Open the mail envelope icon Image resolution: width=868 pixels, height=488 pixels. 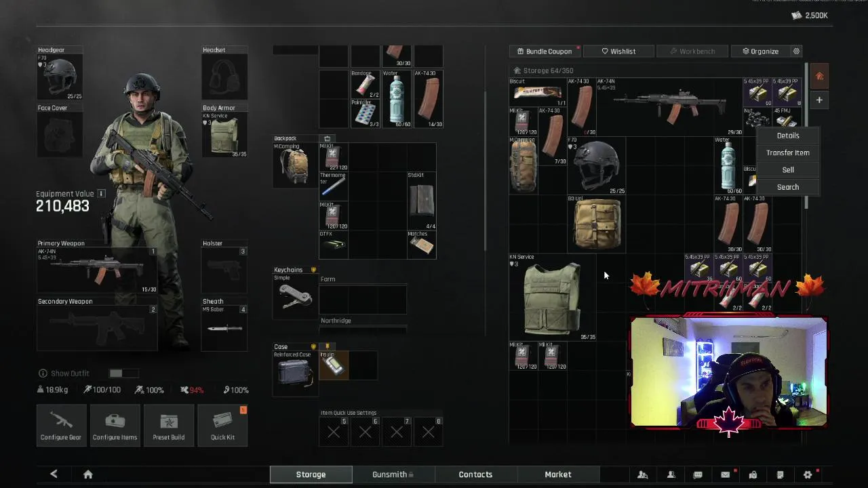click(x=725, y=474)
